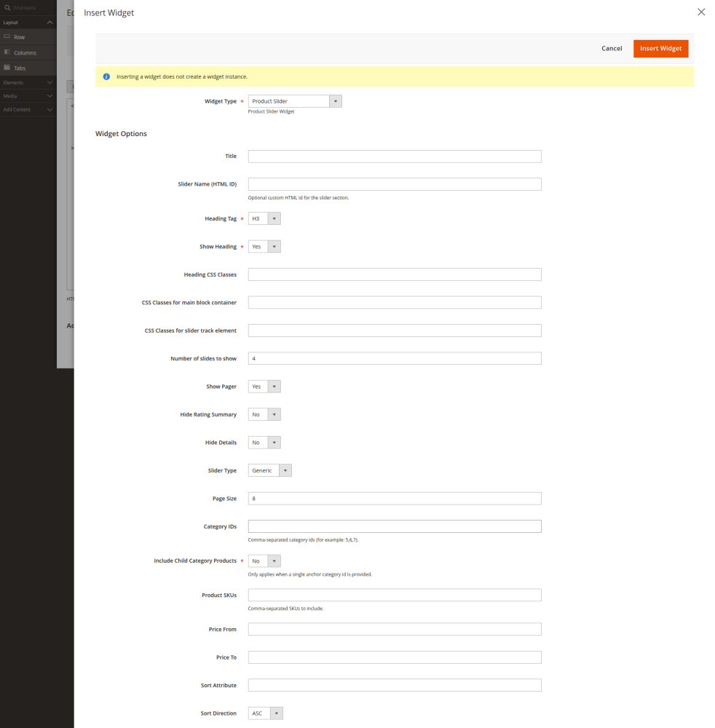Screen dimensions: 715x728
Task: Open the Heading Tag dropdown
Action: tap(264, 218)
